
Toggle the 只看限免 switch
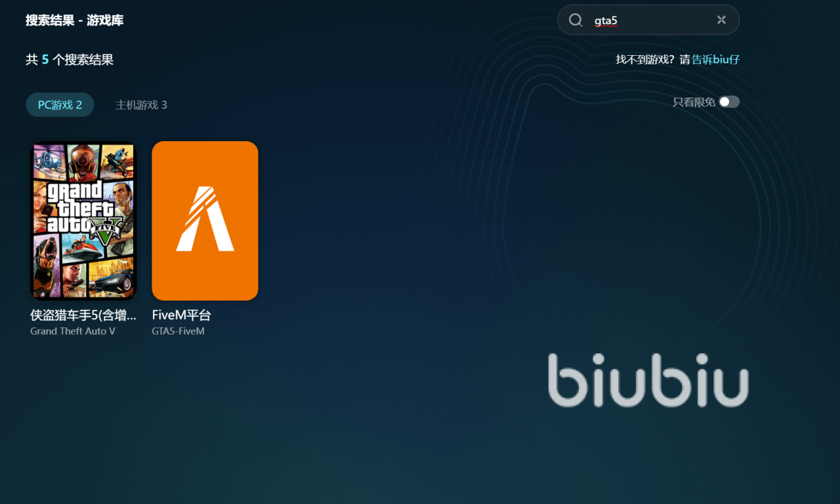point(728,102)
